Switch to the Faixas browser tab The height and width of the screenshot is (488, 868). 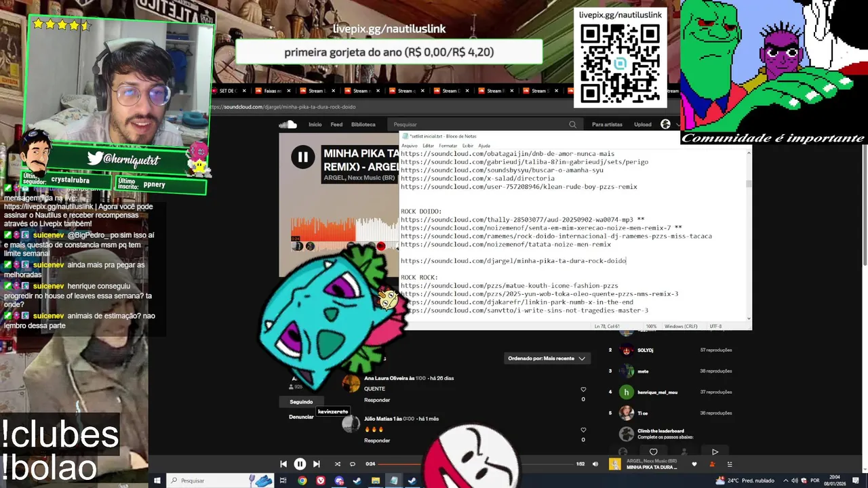click(272, 91)
